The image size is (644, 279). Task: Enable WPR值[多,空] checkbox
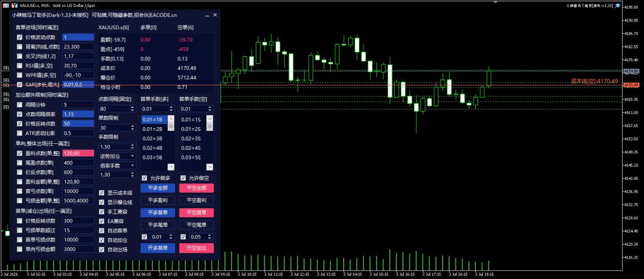click(19, 75)
